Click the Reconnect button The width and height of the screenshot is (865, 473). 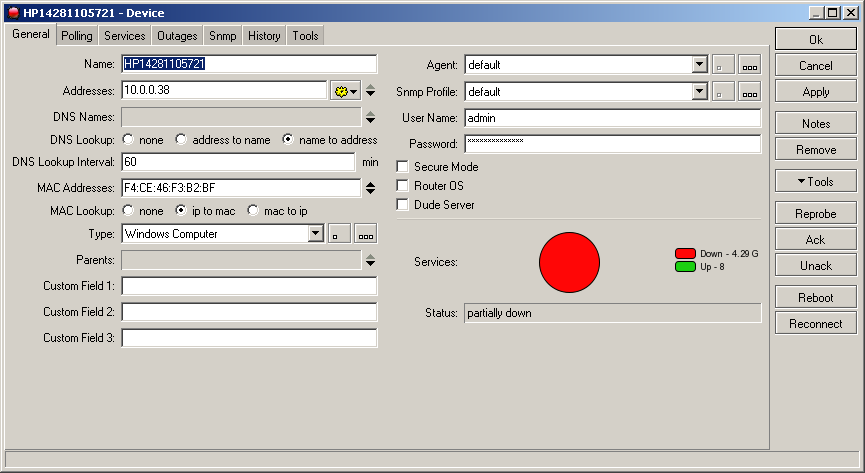pyautogui.click(x=815, y=323)
